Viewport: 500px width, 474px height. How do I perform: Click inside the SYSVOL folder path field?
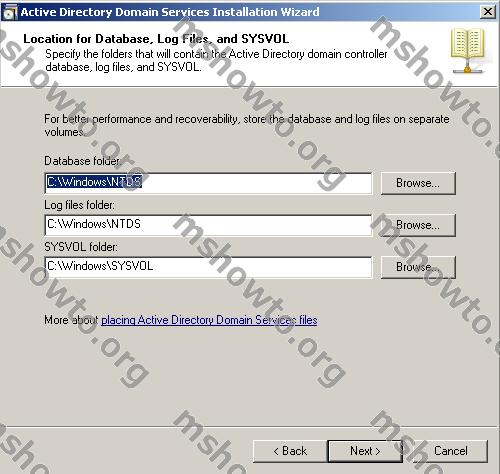(x=208, y=267)
